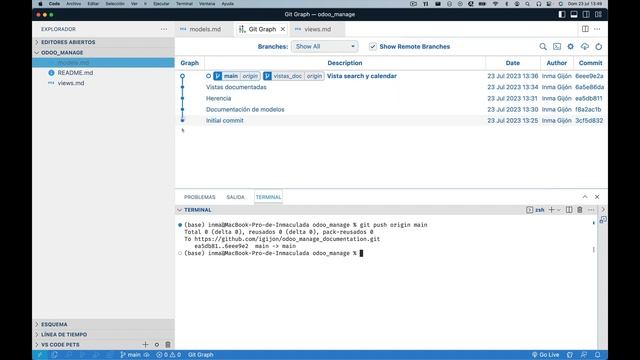Open the Problemas panel tab
640x360 pixels.
coord(200,197)
